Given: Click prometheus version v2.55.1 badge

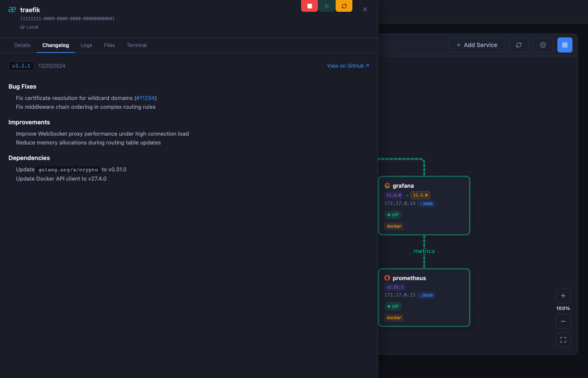Looking at the screenshot, I should pos(395,287).
